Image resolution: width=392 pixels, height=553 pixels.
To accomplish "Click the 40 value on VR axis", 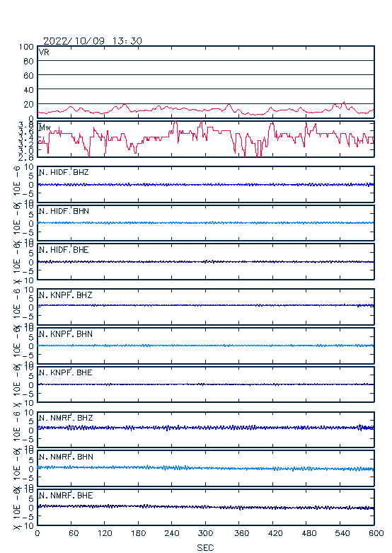I will (x=28, y=90).
